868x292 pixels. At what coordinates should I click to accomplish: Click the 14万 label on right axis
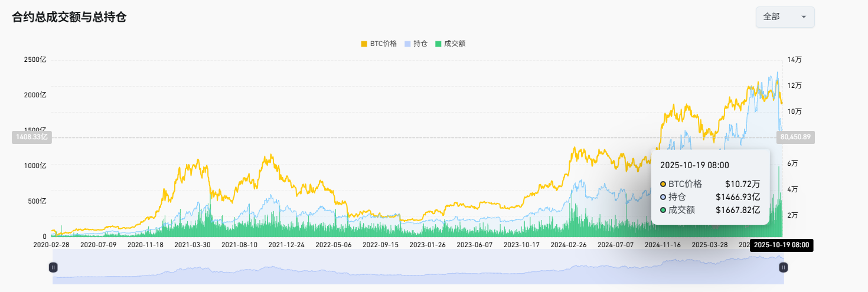[x=794, y=60]
